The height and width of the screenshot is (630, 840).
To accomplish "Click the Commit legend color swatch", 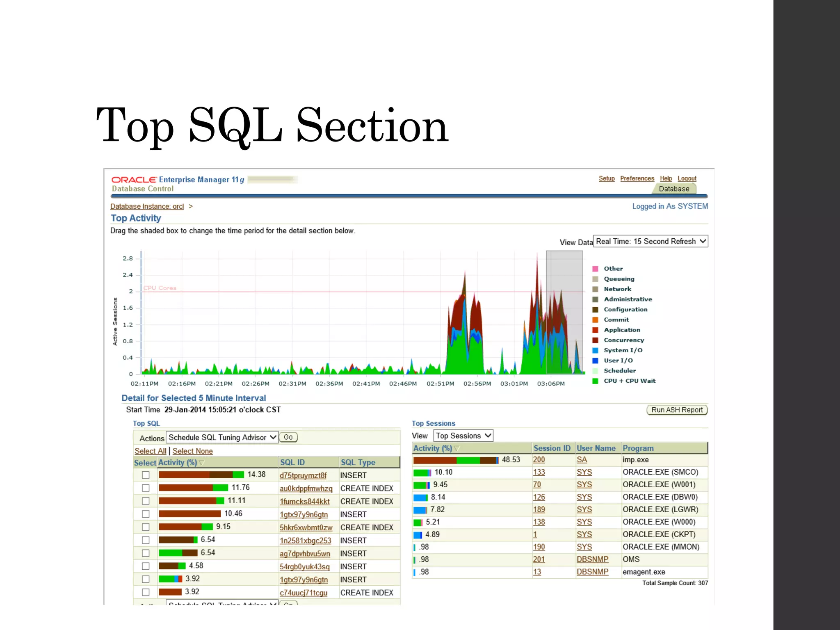I will [595, 320].
